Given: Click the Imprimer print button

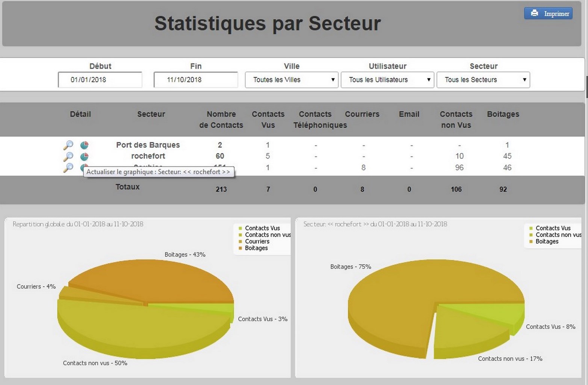Looking at the screenshot, I should click(x=548, y=13).
